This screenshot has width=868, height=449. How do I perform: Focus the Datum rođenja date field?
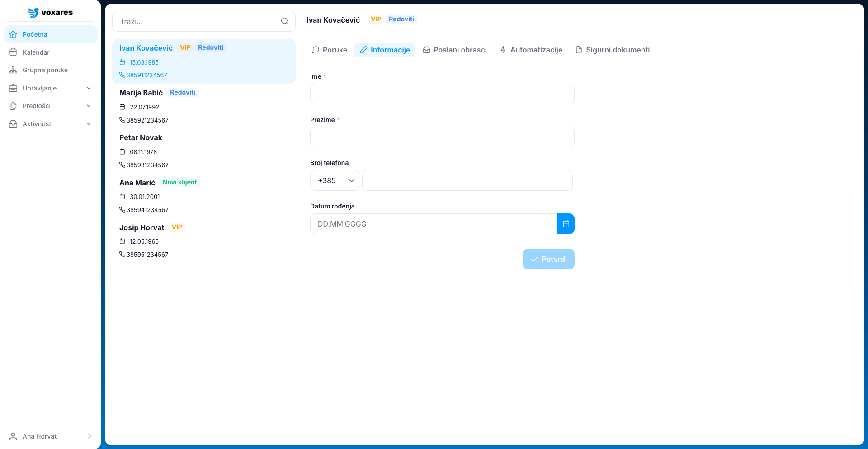433,224
